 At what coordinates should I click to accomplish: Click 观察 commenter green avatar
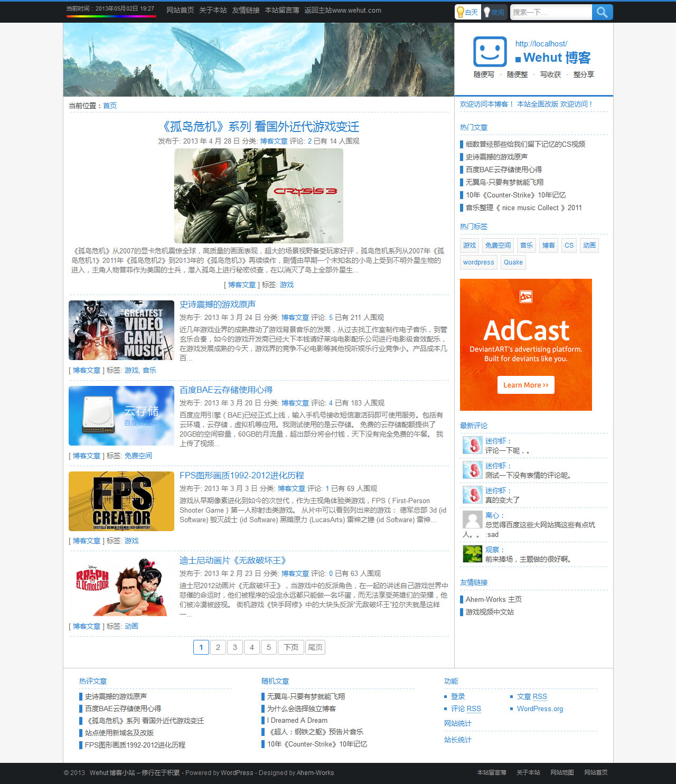click(x=472, y=554)
